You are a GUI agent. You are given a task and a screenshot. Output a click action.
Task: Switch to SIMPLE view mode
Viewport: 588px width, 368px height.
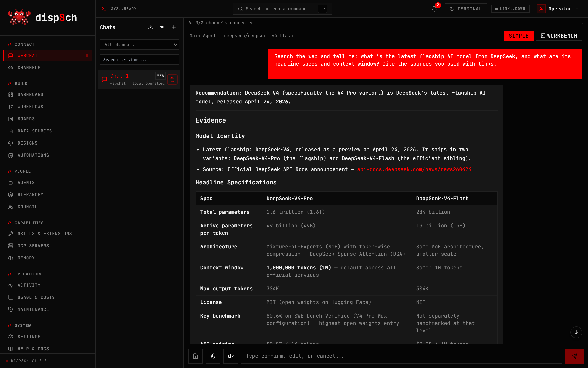[519, 36]
